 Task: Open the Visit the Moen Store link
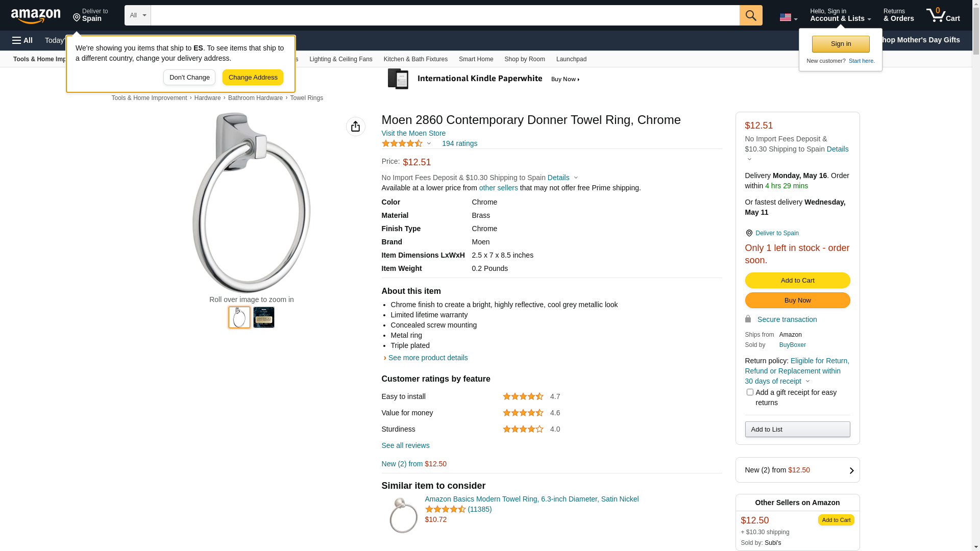click(x=413, y=133)
